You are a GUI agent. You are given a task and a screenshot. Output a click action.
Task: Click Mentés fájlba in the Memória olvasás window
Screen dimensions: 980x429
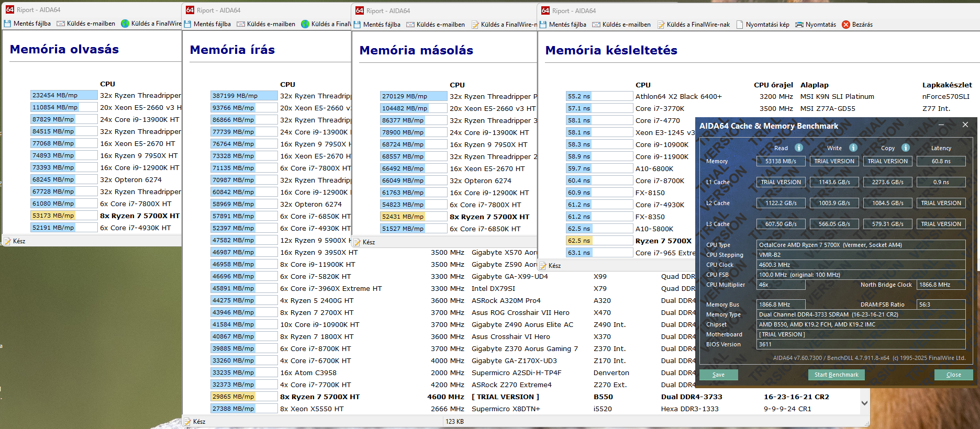tap(27, 24)
